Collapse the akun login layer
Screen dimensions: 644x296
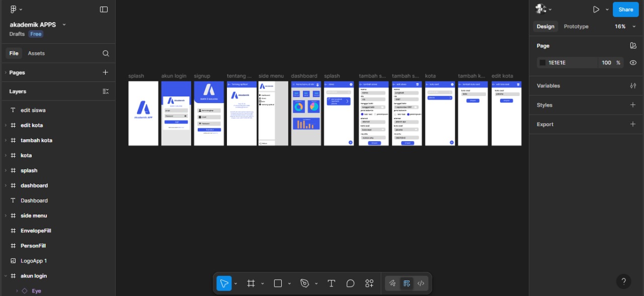point(6,276)
